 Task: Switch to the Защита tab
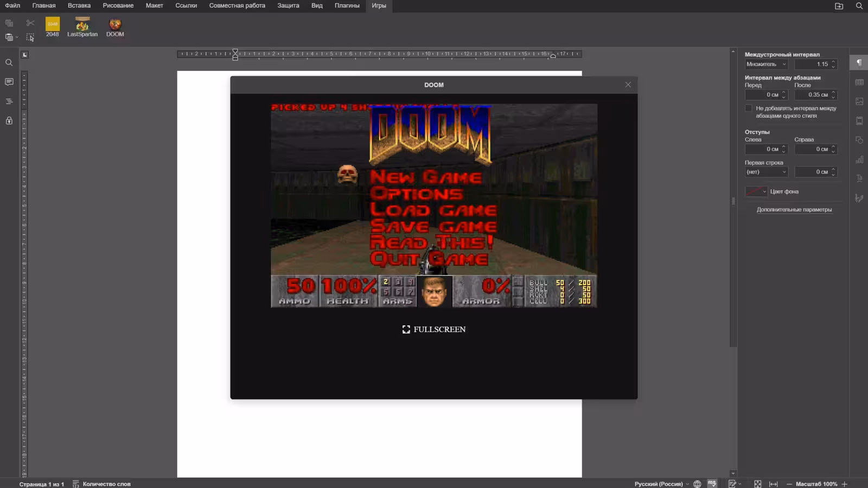[x=288, y=6]
